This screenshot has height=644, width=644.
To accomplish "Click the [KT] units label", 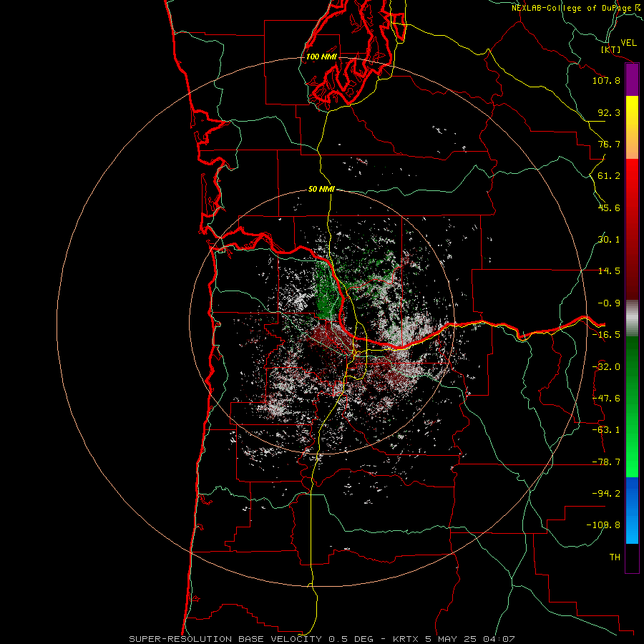I will 611,49.
